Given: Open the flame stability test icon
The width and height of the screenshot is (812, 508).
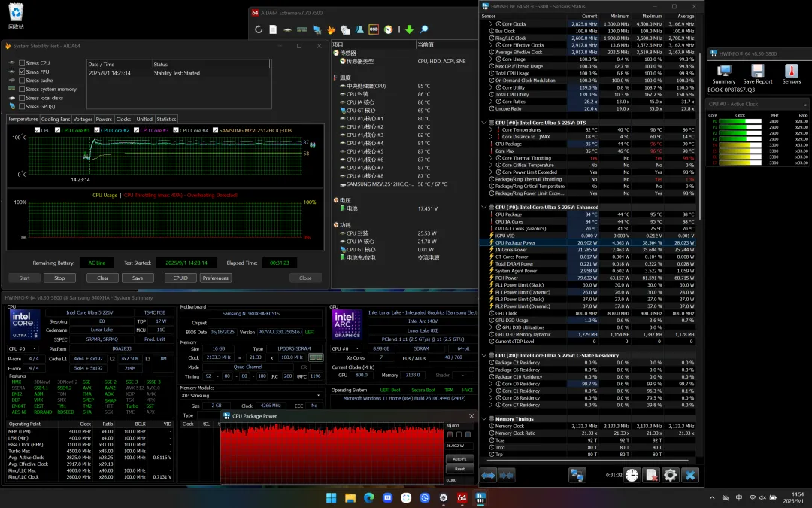Looking at the screenshot, I should click(x=331, y=29).
